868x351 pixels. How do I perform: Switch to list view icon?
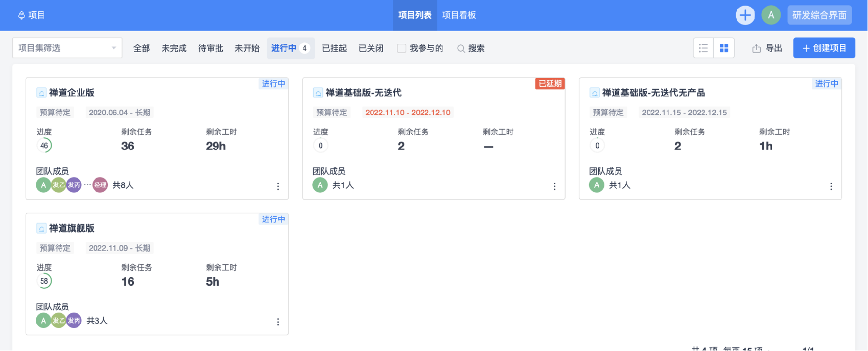703,48
